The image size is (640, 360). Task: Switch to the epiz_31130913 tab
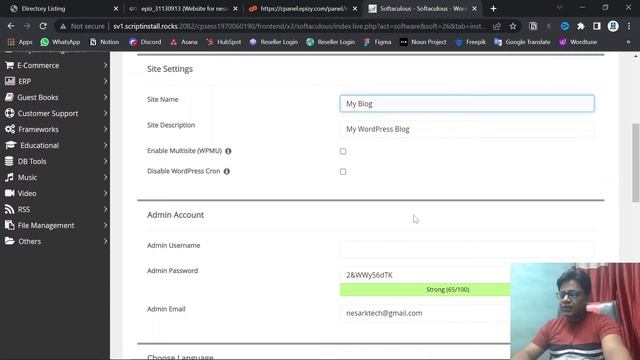[182, 9]
